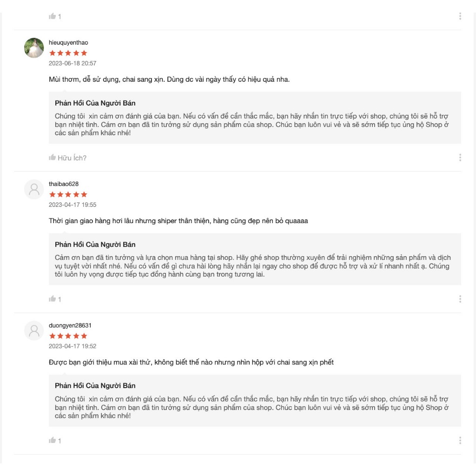Click seller reply under thaibao628's review

click(255, 259)
